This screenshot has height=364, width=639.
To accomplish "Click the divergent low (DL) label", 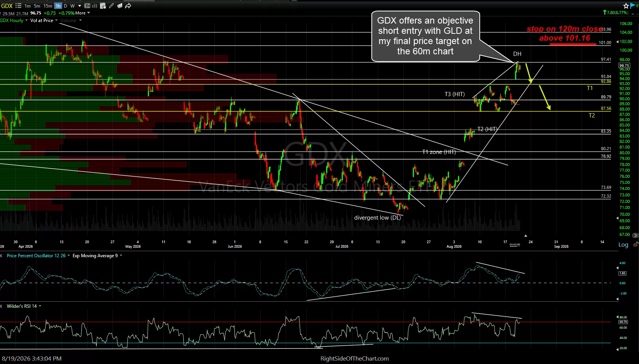I will 377,218.
